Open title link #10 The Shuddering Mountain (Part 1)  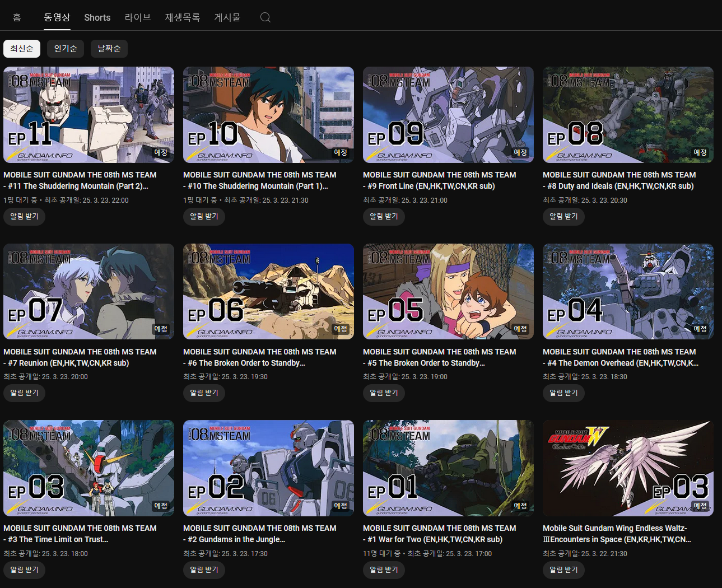pyautogui.click(x=259, y=180)
